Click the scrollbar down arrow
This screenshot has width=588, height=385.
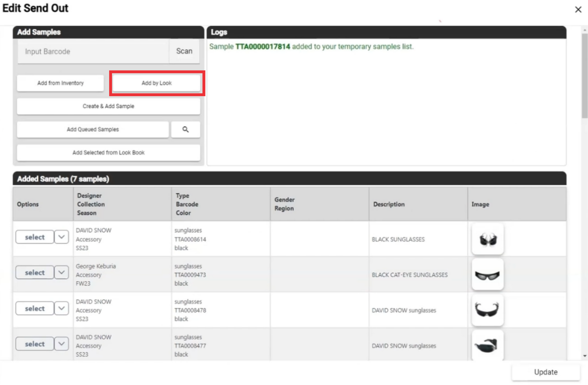tap(585, 356)
